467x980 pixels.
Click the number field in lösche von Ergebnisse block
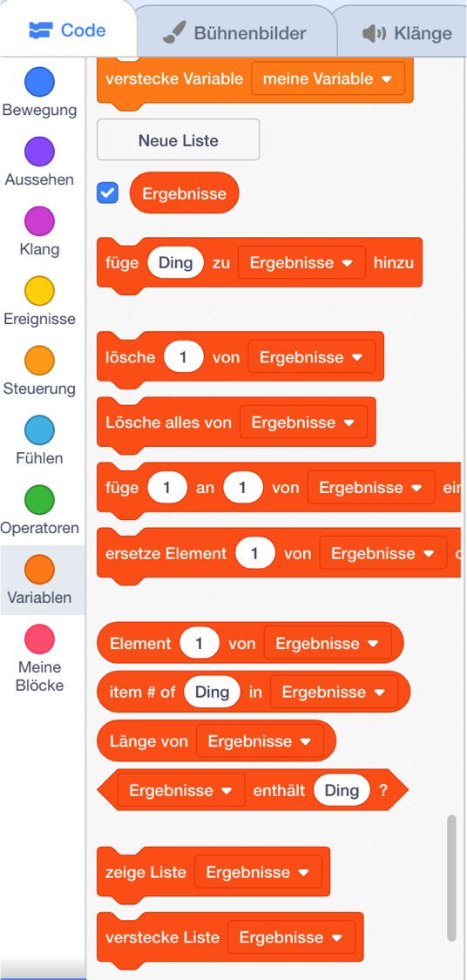click(184, 357)
